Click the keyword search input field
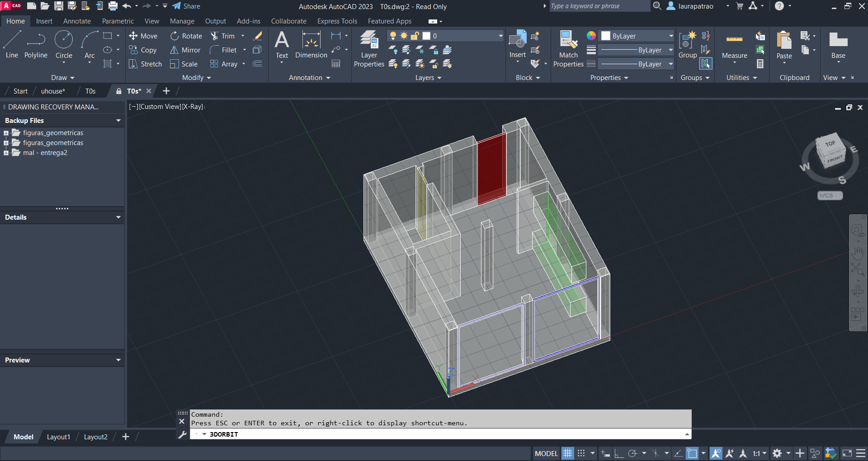The height and width of the screenshot is (461, 868). [599, 6]
